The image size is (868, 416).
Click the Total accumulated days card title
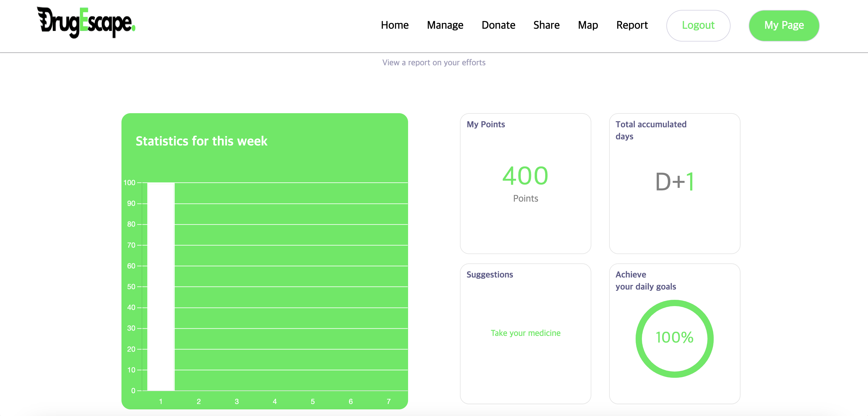651,130
